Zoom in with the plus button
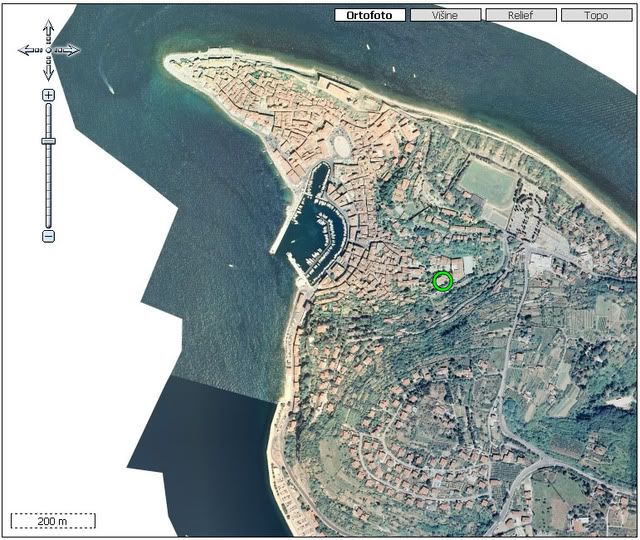Screen dimensions: 640x540 tap(48, 95)
